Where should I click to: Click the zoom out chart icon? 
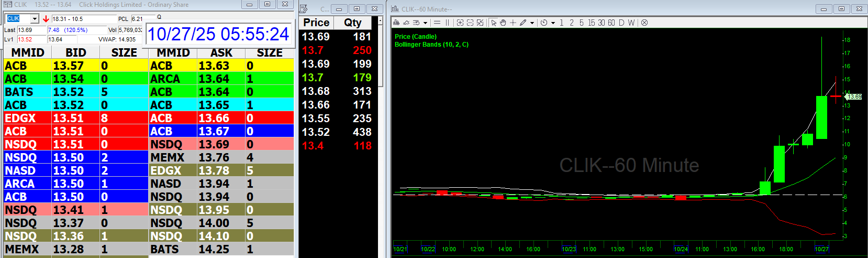470,23
